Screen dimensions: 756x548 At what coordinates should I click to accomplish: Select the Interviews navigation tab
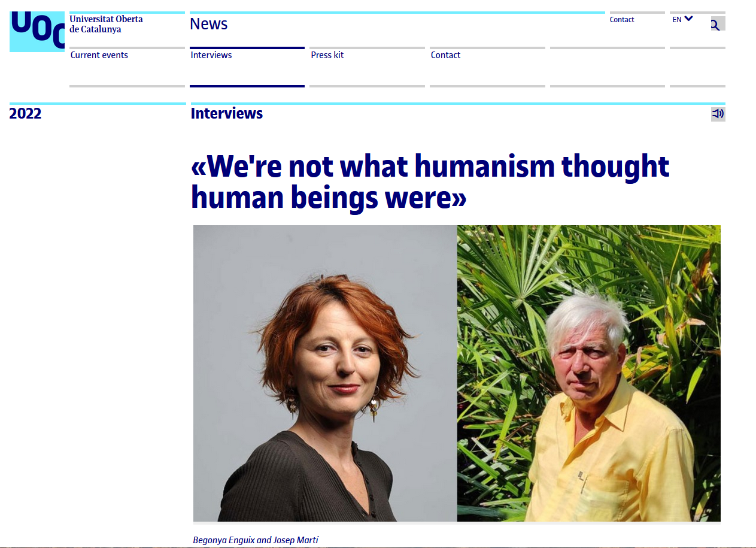pos(211,55)
